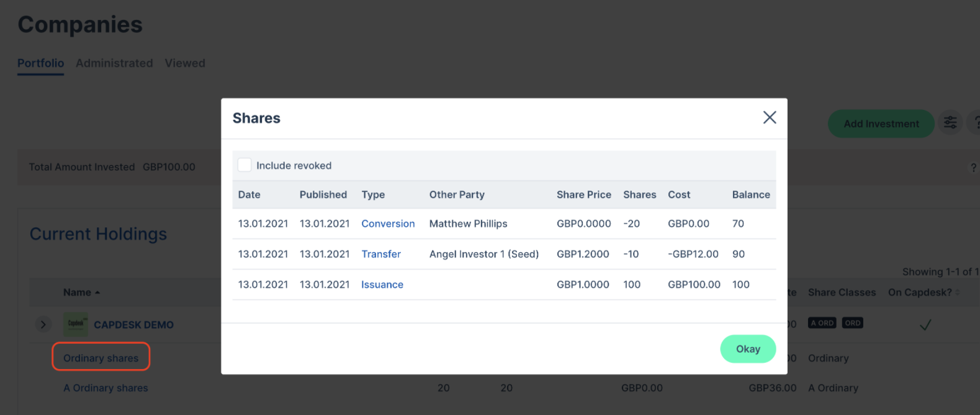
Task: Click the On Capdesk checkmark icon
Action: pos(925,324)
